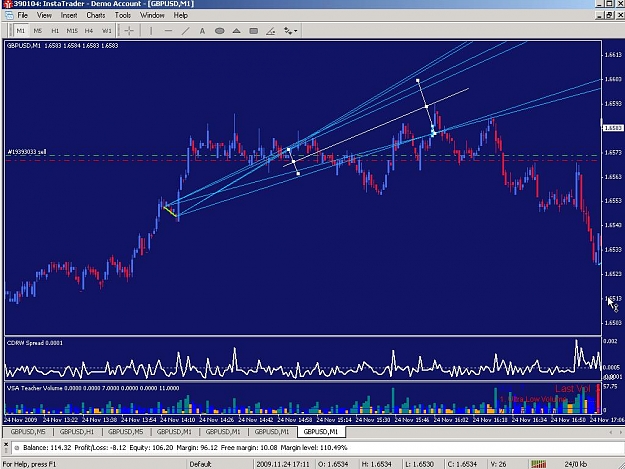The width and height of the screenshot is (625, 469).
Task: Click the 1.6613 price scale label
Action: 613,55
